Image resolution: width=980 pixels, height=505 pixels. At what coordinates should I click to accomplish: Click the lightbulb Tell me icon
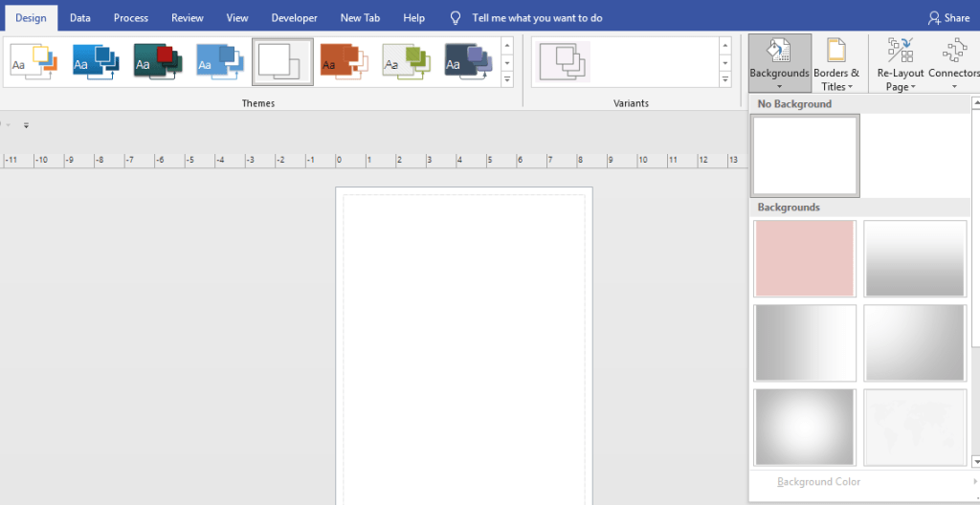[456, 18]
